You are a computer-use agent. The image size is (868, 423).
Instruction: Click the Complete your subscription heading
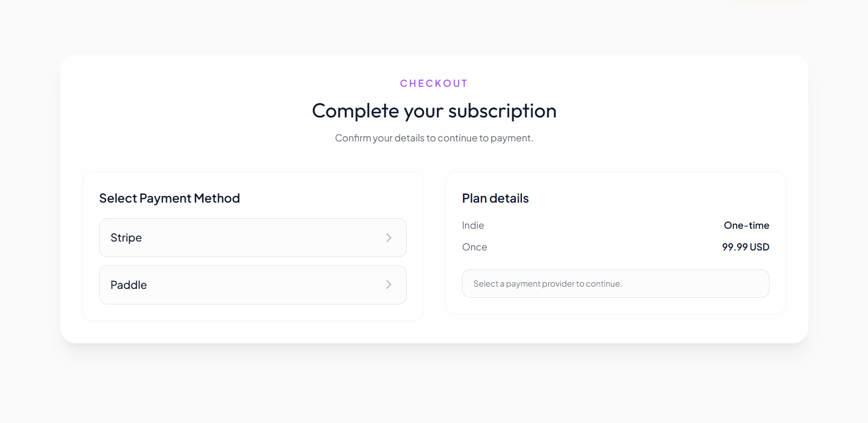coord(434,111)
